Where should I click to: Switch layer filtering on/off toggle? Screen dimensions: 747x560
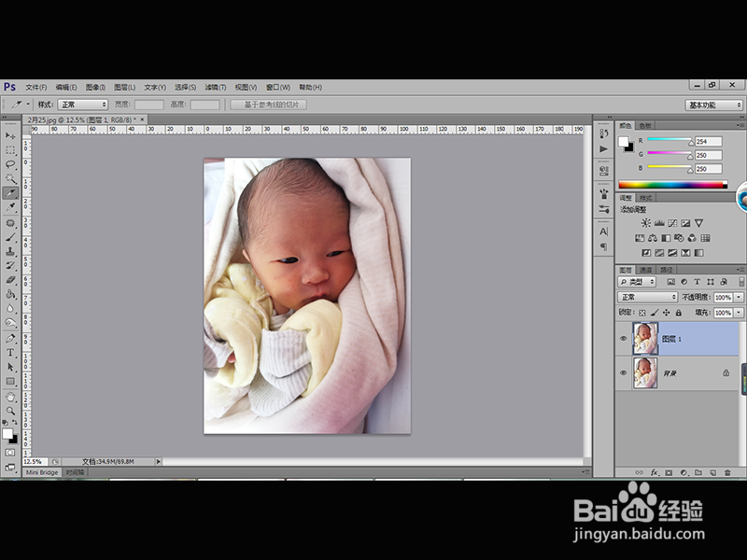(x=741, y=282)
